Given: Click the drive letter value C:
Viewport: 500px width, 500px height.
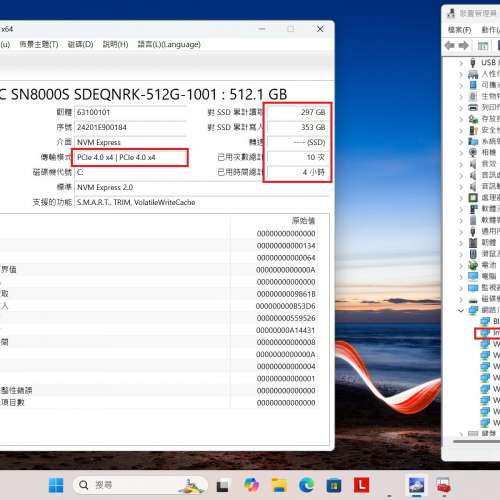Looking at the screenshot, I should point(80,172).
